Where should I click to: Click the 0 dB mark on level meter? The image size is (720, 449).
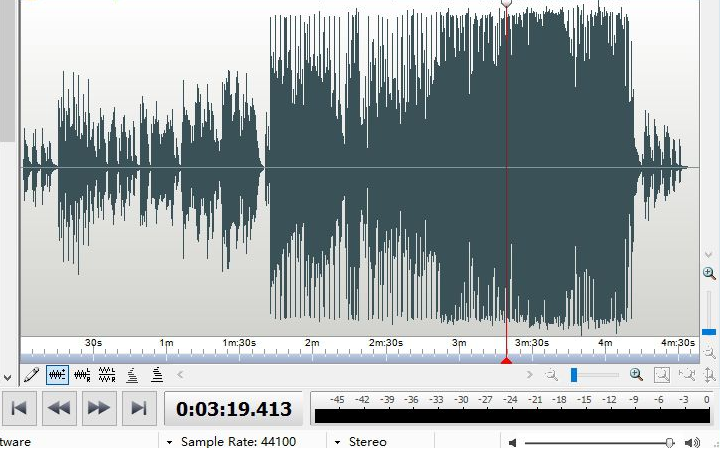coord(707,399)
